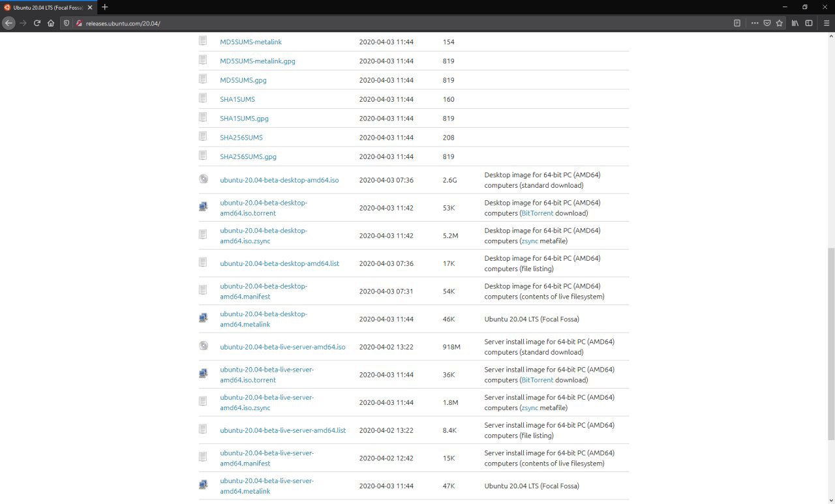Click the 2.6G size of desktop iso
This screenshot has height=504, width=835.
coord(450,180)
